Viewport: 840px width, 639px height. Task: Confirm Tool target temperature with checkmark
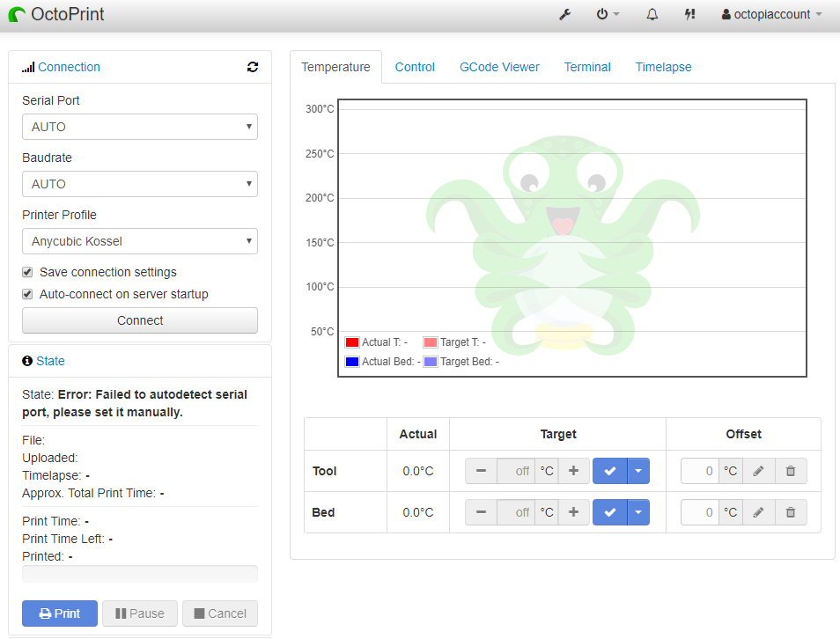609,471
